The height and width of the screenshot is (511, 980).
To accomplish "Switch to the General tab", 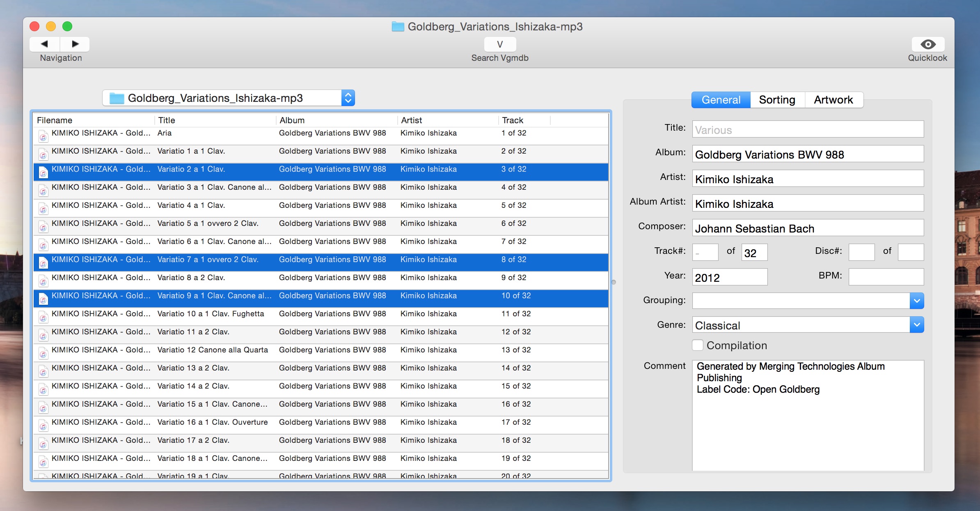I will click(x=721, y=100).
